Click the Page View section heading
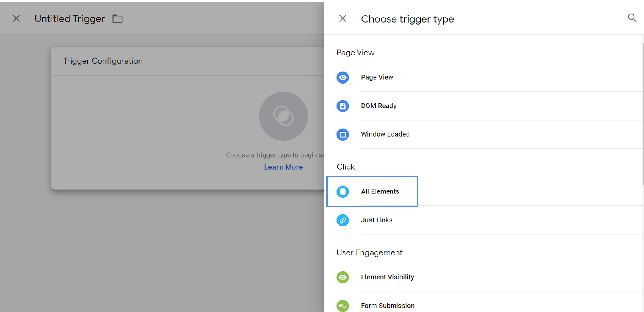 click(355, 53)
